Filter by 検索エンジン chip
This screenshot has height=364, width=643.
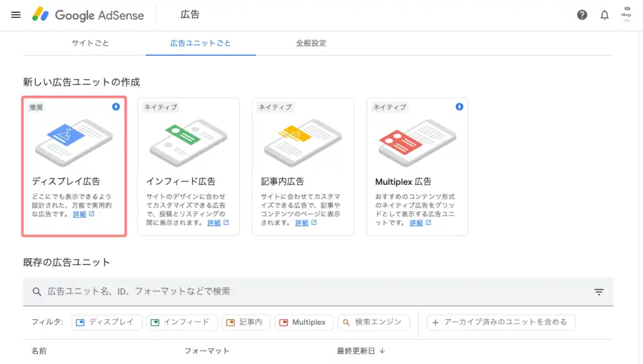(374, 322)
